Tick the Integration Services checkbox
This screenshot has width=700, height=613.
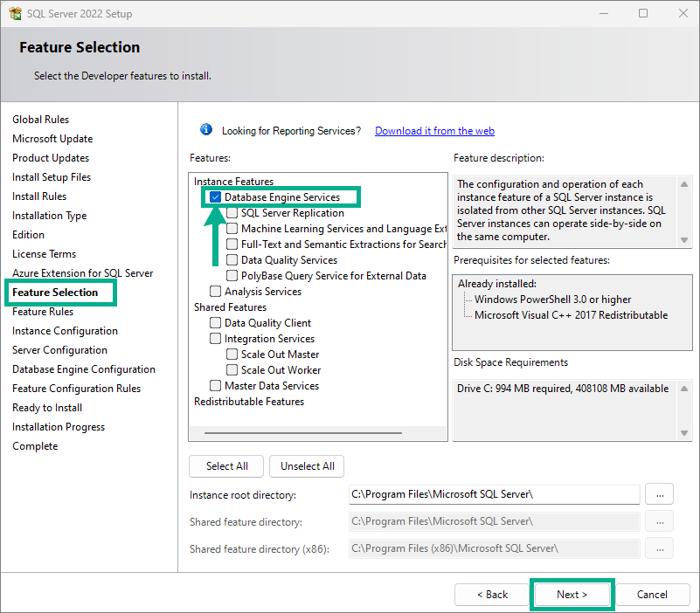click(x=215, y=339)
